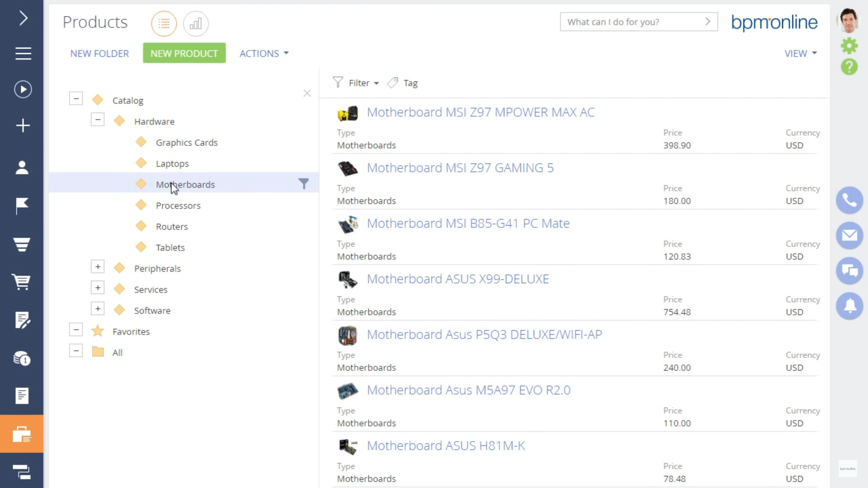Open the settings gear icon
The width and height of the screenshot is (868, 488).
point(849,46)
